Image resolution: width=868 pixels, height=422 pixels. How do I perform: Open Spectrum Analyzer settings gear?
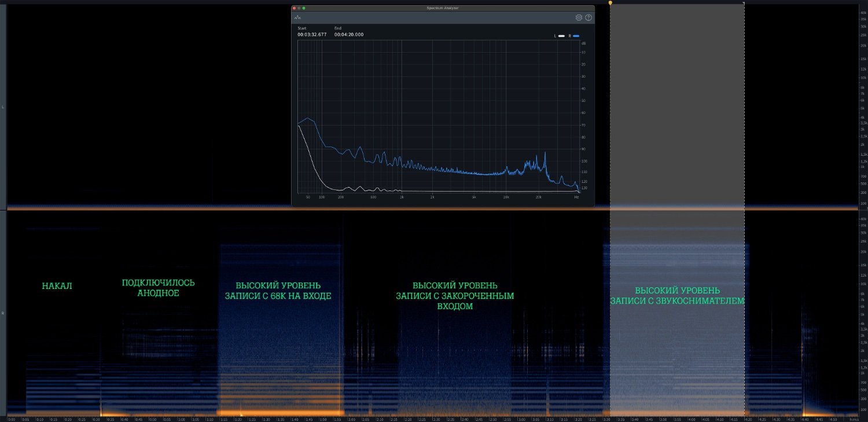(579, 18)
